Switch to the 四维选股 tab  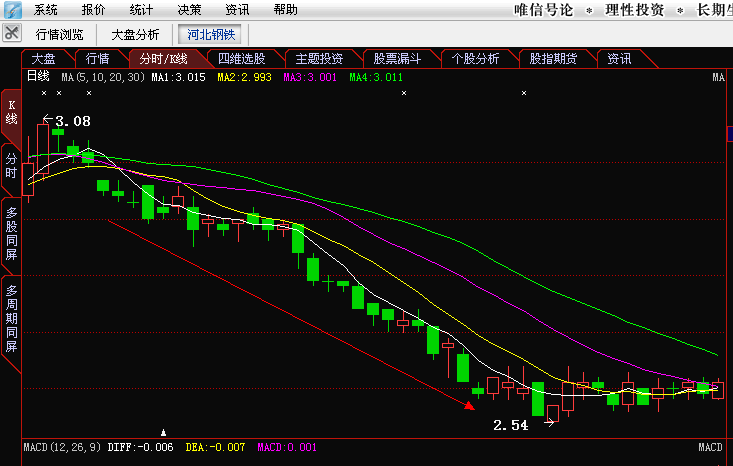pos(242,59)
